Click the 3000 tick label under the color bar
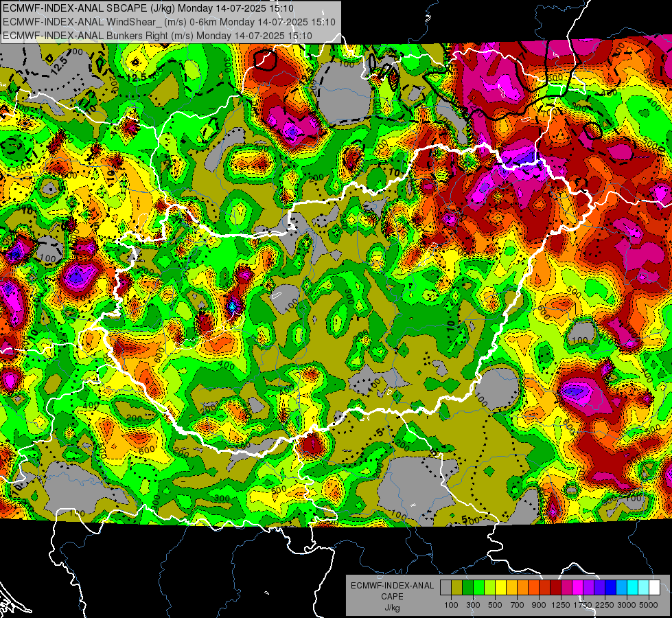Viewport: 672px width, 618px height. (627, 605)
